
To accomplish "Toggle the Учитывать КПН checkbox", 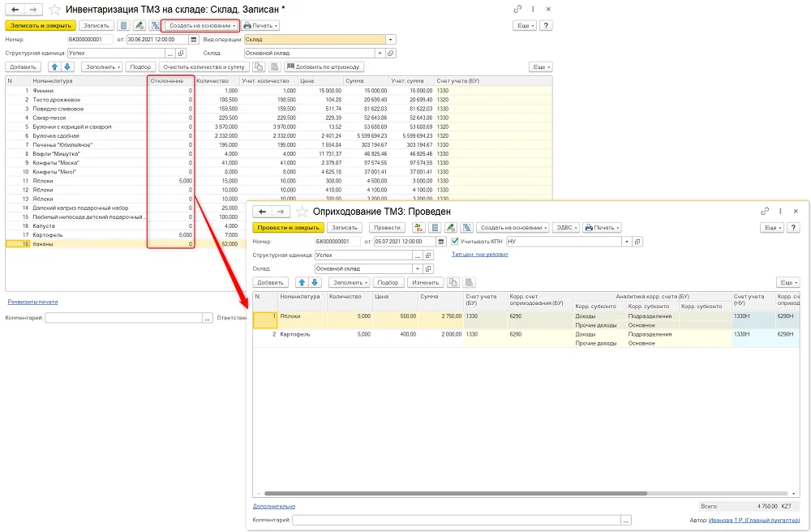I will coord(455,242).
